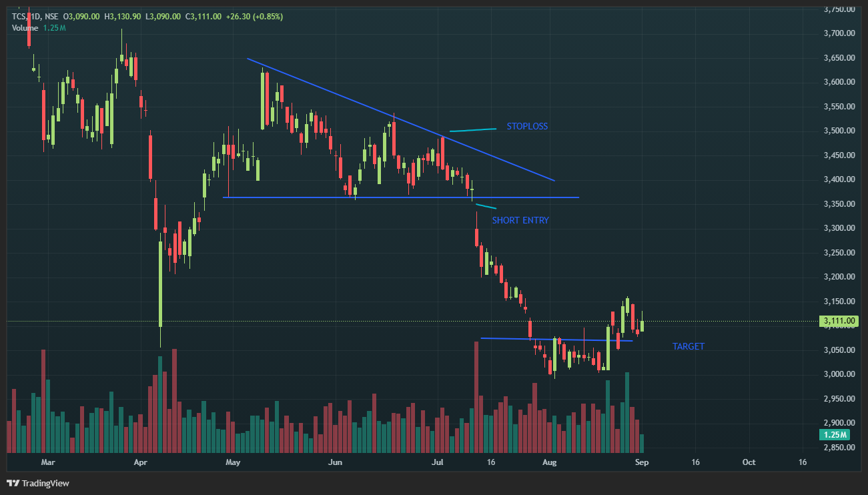
Task: Click the May label on time axis
Action: click(x=233, y=462)
